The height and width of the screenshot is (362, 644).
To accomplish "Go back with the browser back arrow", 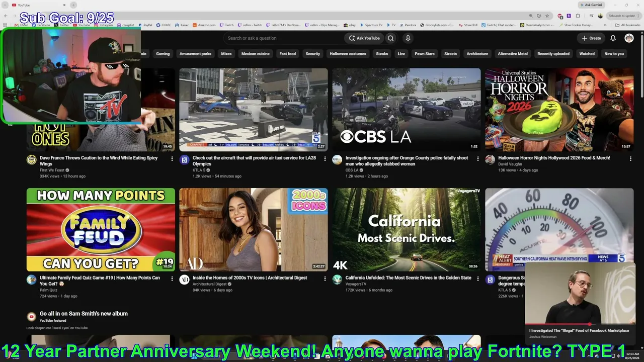I will coord(6,16).
